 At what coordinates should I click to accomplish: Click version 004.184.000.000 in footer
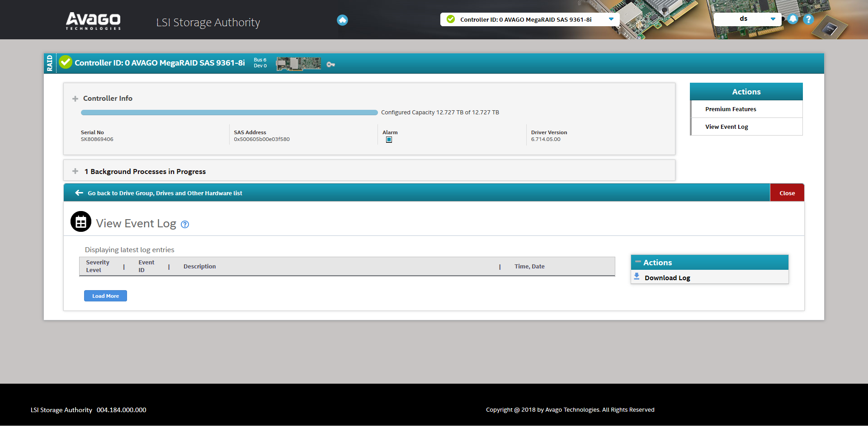(x=121, y=410)
